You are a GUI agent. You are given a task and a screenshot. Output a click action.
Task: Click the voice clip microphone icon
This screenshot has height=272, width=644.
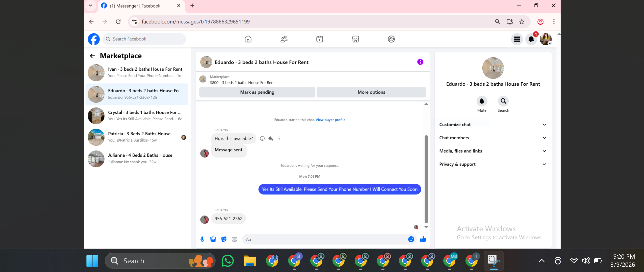click(x=202, y=239)
